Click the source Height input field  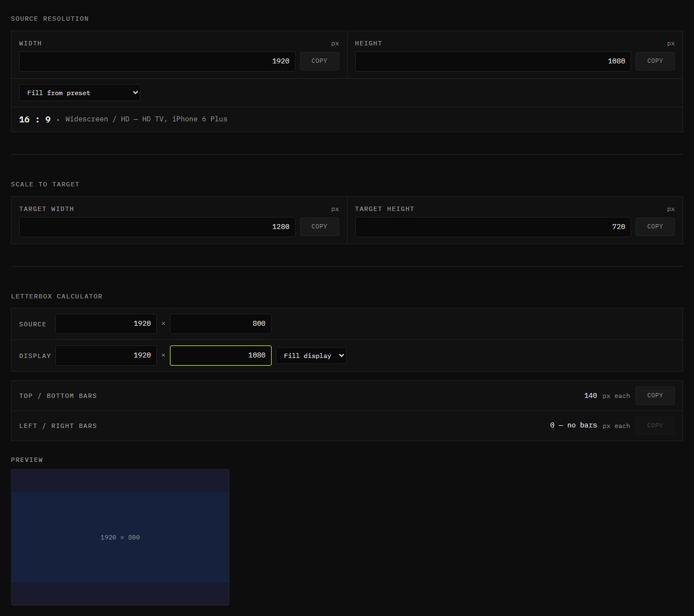[x=493, y=61]
